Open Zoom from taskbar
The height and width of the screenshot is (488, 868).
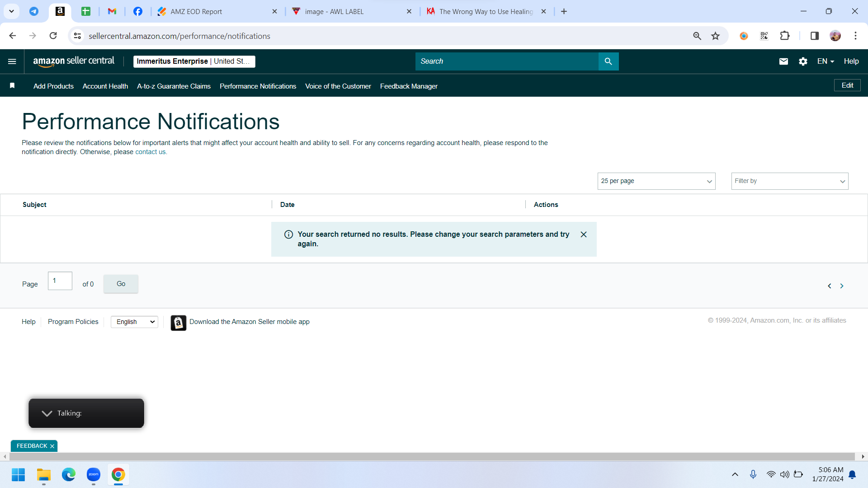point(94,475)
